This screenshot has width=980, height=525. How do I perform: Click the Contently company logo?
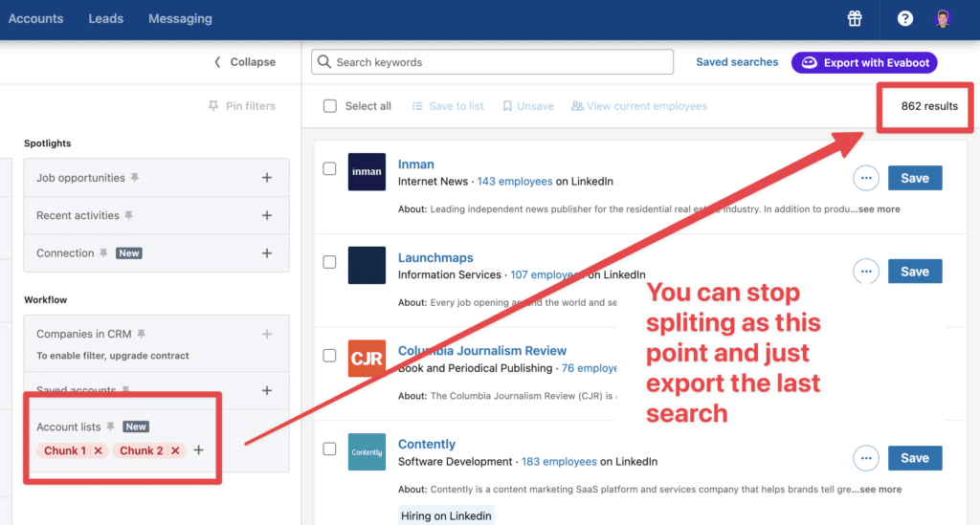tap(367, 451)
